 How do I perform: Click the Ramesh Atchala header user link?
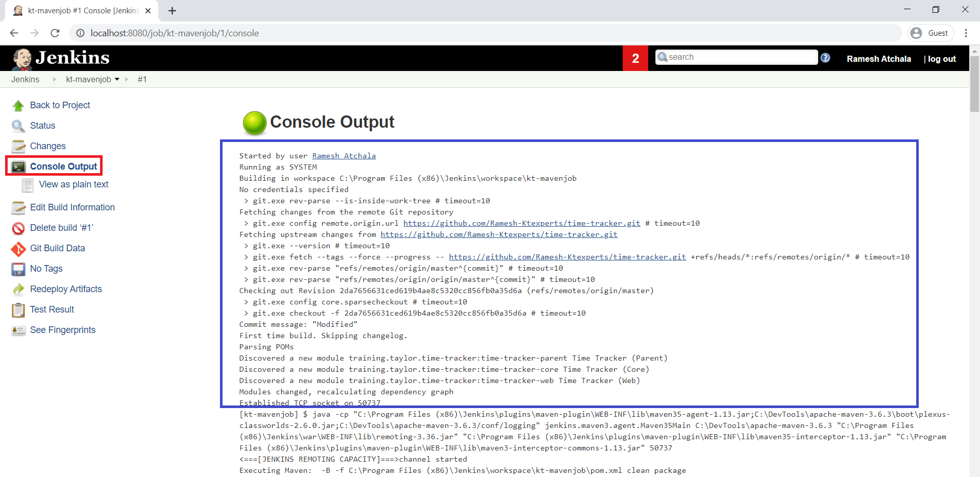click(x=879, y=59)
